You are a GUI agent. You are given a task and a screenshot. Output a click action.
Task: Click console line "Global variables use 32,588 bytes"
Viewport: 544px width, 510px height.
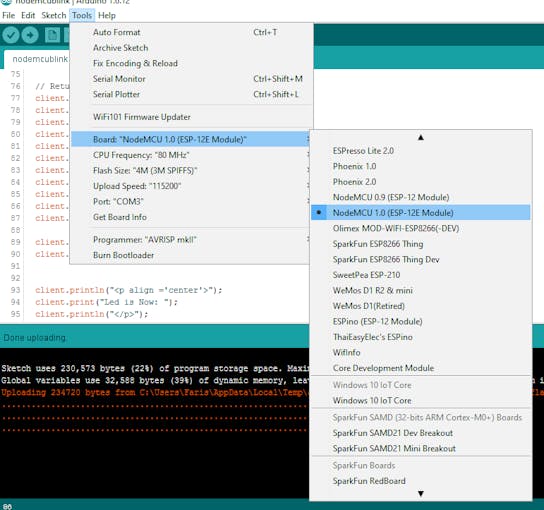pos(155,380)
